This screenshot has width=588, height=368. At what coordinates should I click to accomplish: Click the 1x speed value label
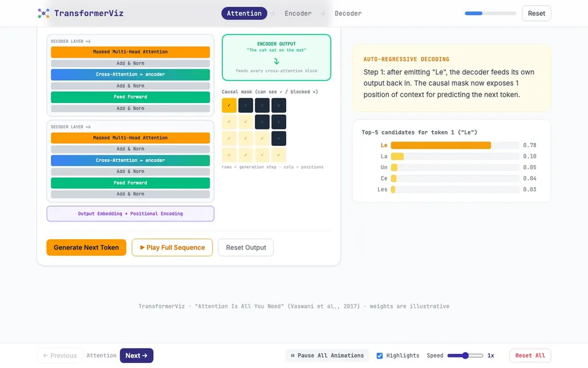[x=491, y=356]
